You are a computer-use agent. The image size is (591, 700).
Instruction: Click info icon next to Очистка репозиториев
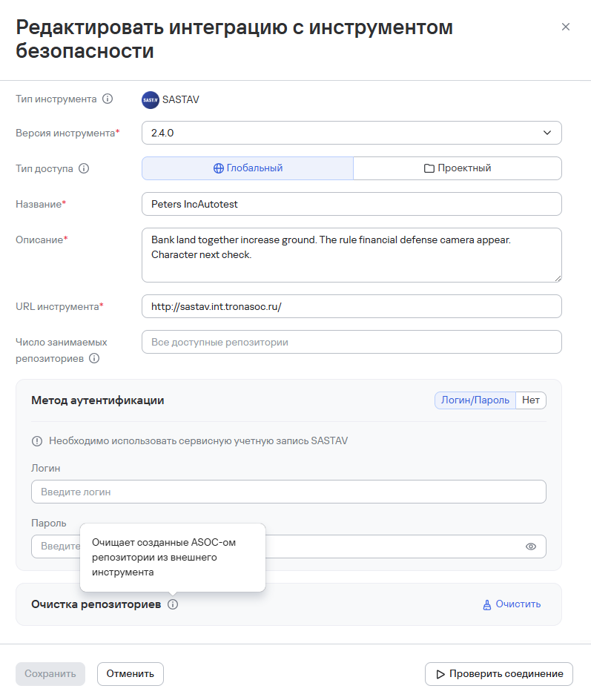[173, 604]
